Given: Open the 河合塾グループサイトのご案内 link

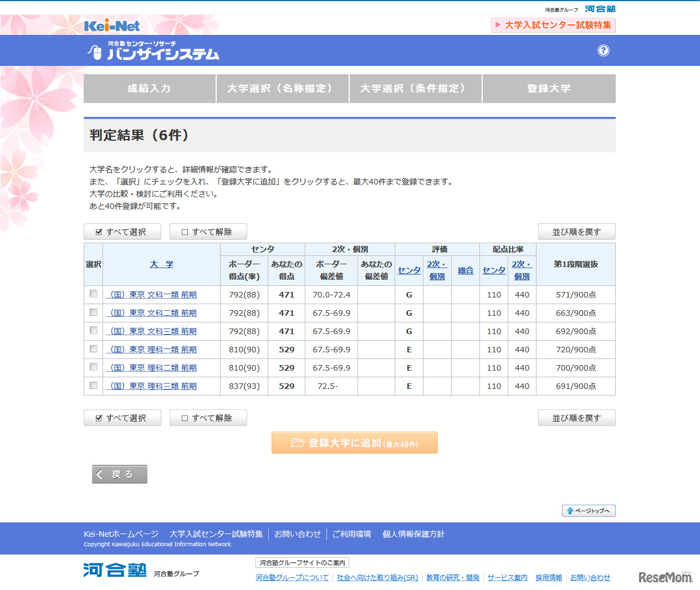Looking at the screenshot, I should coord(301,562).
